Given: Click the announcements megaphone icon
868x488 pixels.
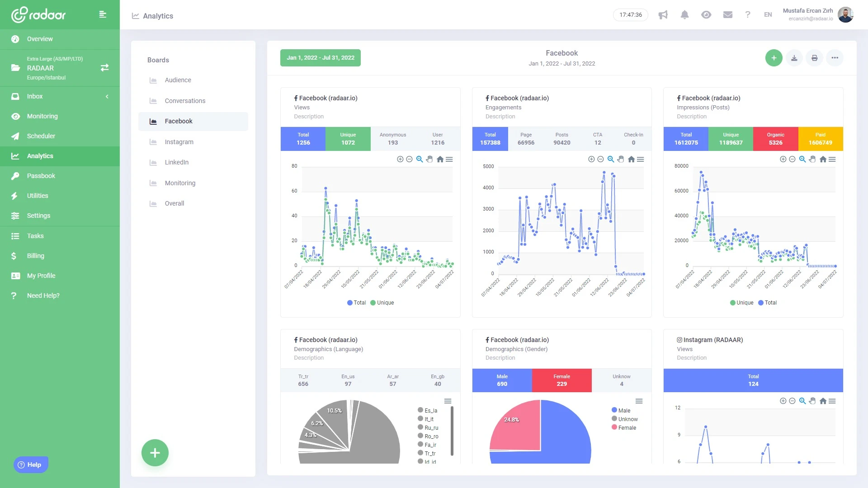Looking at the screenshot, I should tap(663, 15).
